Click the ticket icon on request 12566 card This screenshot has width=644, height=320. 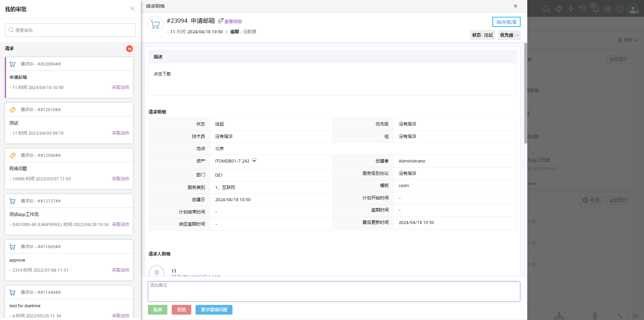point(12,155)
